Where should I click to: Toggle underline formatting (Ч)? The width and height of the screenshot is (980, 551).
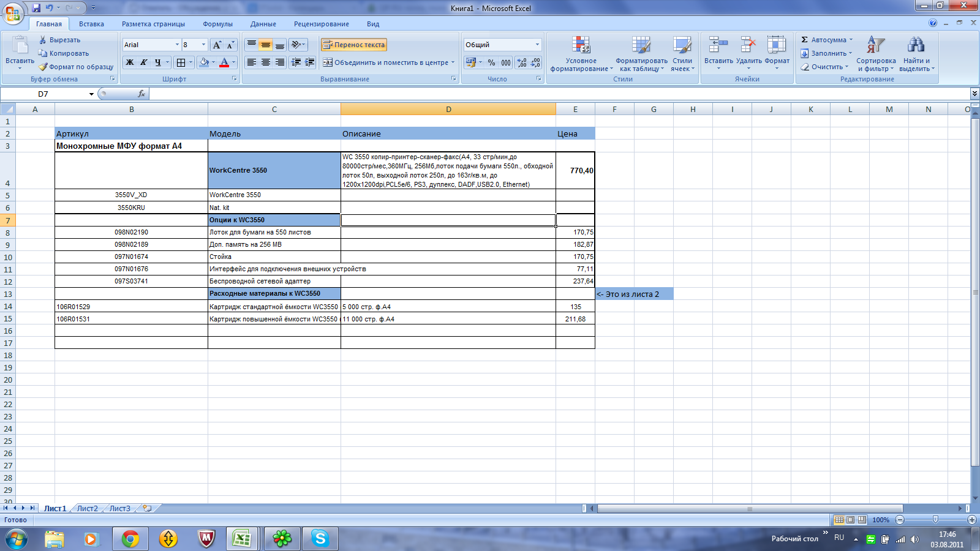pos(157,62)
